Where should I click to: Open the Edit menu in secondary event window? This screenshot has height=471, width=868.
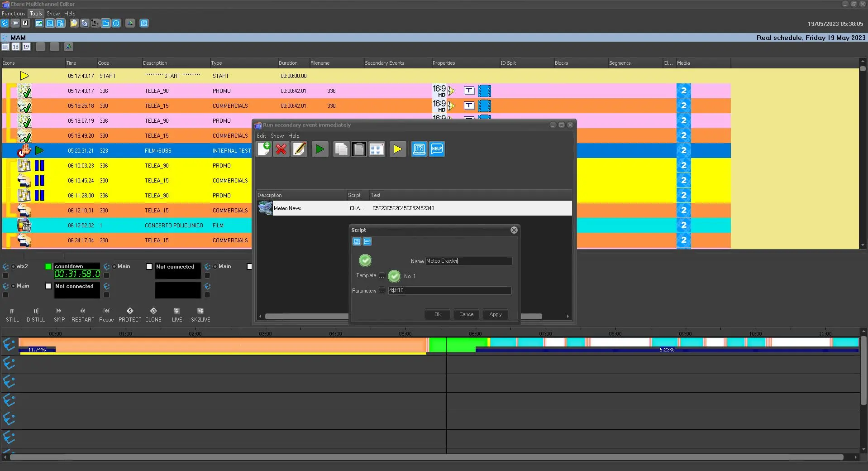[x=262, y=136]
